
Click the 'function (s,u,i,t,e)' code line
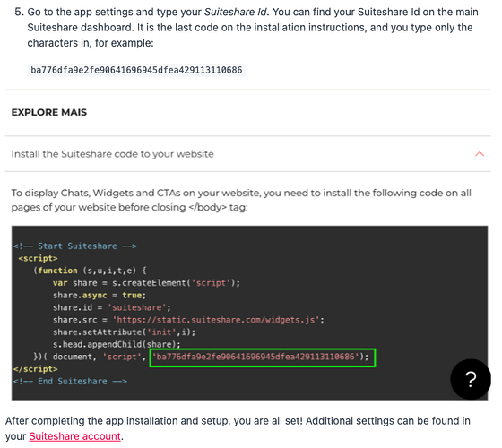(x=90, y=271)
